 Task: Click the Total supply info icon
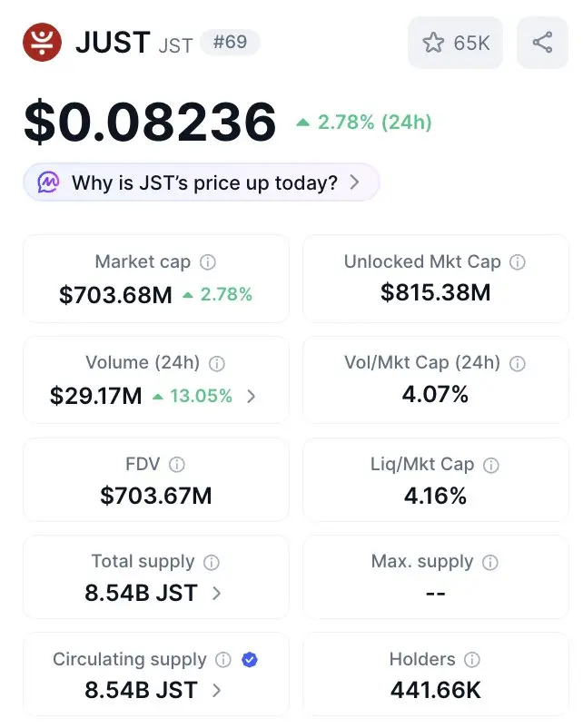pos(212,562)
